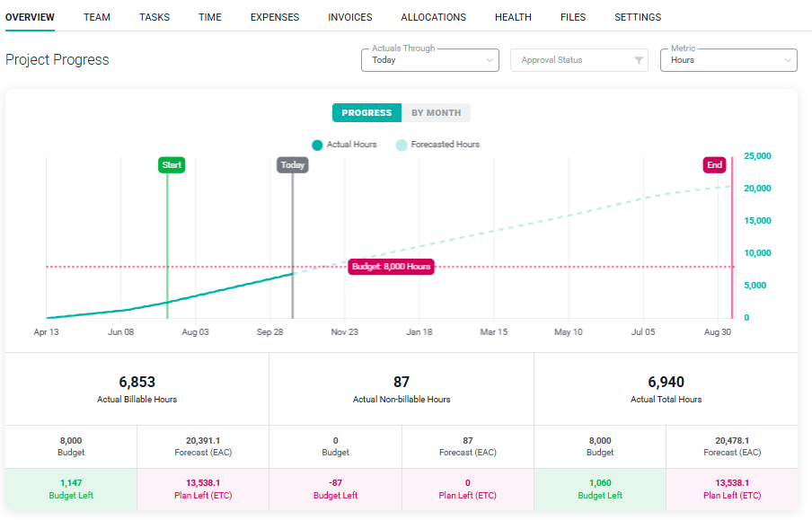This screenshot has width=812, height=520.
Task: Click the 25,000 y-axis label
Action: (757, 156)
